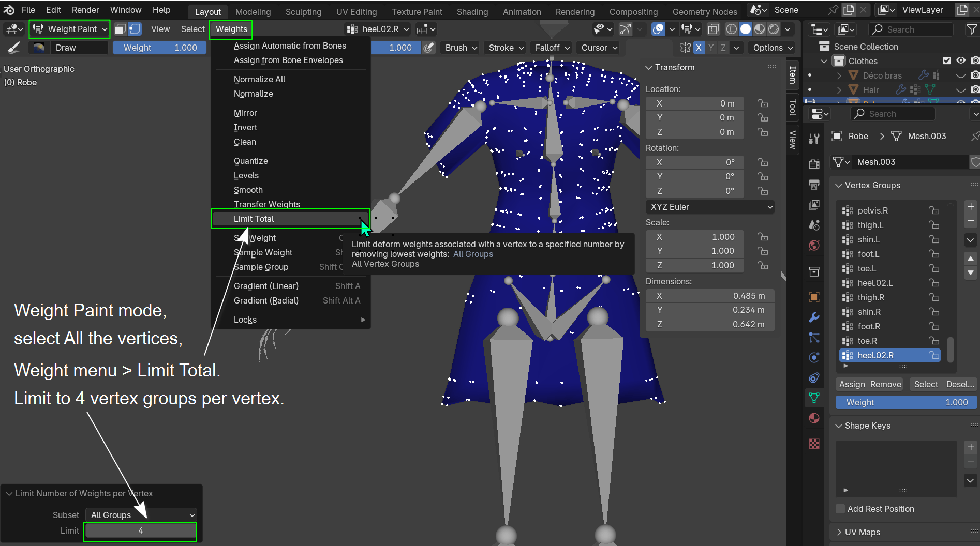Toggle the X mirror axis button
980x546 pixels.
699,48
